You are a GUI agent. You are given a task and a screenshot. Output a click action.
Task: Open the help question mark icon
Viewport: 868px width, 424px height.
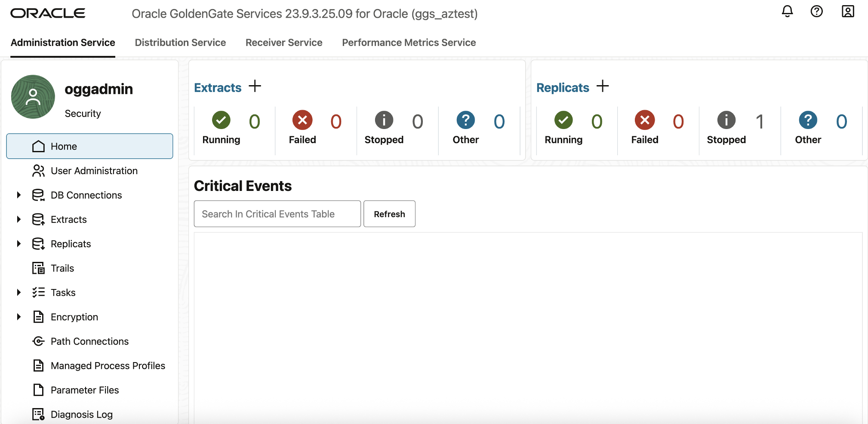816,12
